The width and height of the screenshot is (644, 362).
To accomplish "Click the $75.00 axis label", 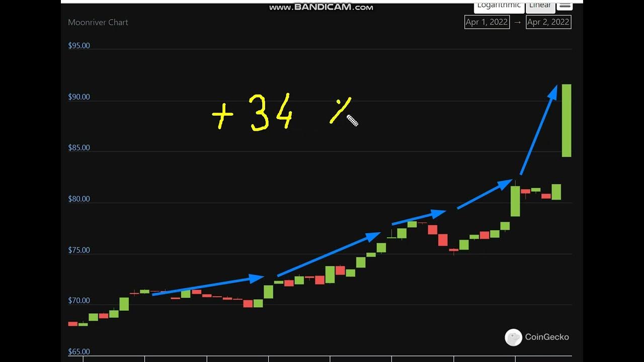I will pos(79,250).
